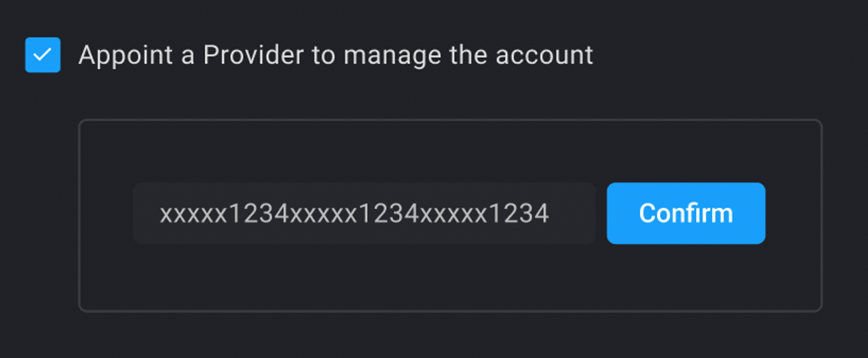Click the Confirm label text on the button
Image resolution: width=868 pixels, height=358 pixels.
tap(686, 213)
